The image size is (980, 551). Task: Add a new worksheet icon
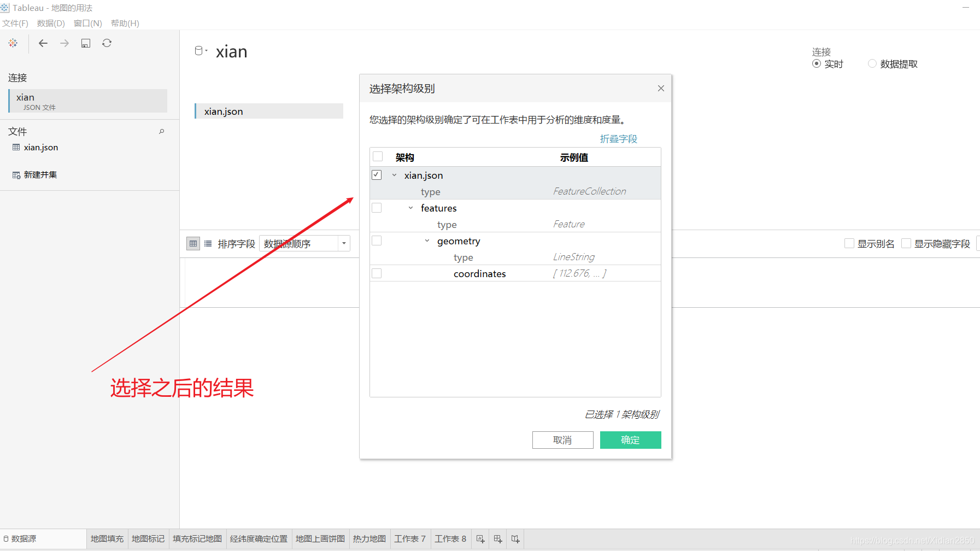(x=480, y=539)
